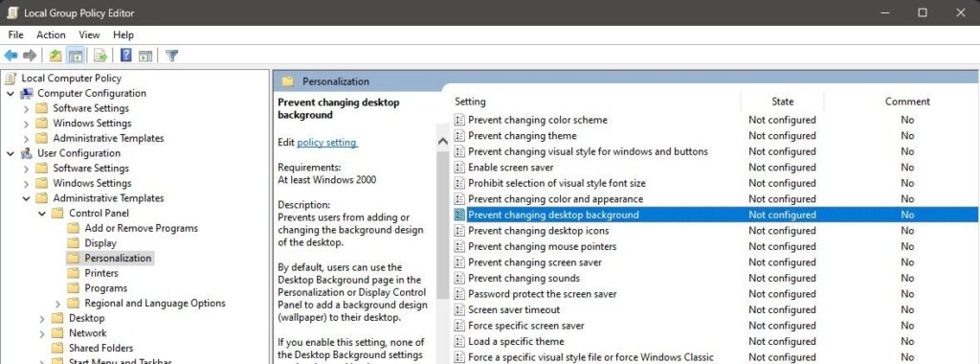Open the Action menu
The image size is (980, 364).
pyautogui.click(x=51, y=35)
